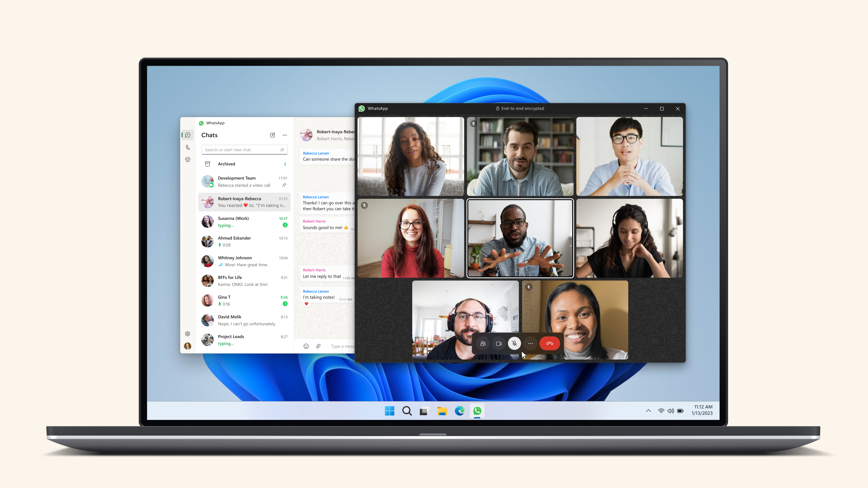Click the end call red button
Screen dimensions: 868x488
(x=549, y=343)
